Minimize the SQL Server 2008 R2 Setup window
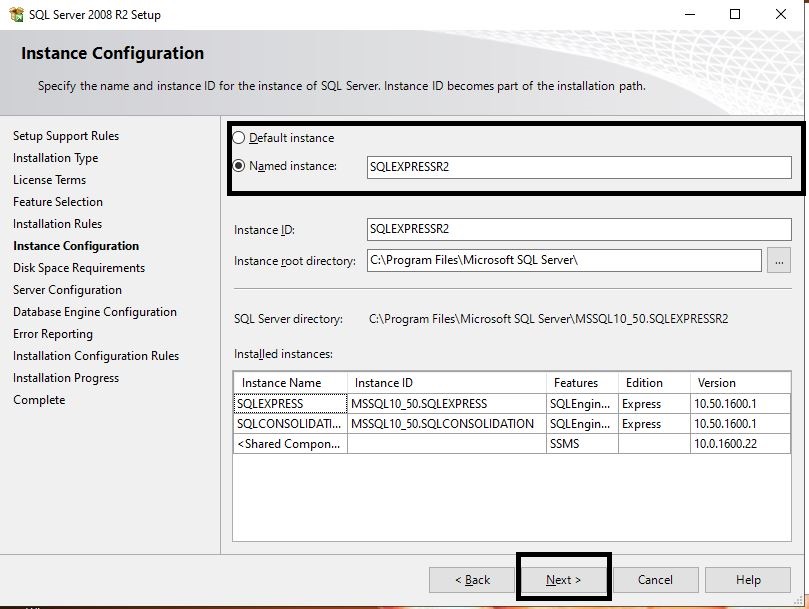This screenshot has height=609, width=809. click(x=690, y=14)
